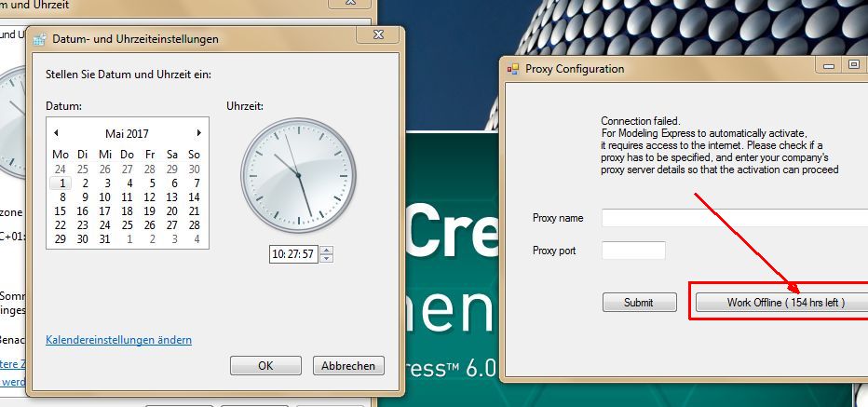Minimize the Proxy Configuration window
Screen dimensions: 868x407
pos(829,66)
